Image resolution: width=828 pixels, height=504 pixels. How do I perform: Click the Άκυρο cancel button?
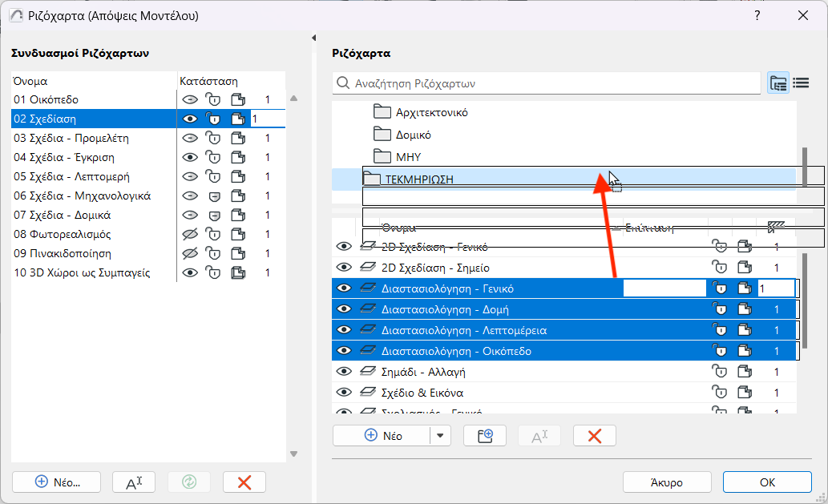click(x=667, y=482)
